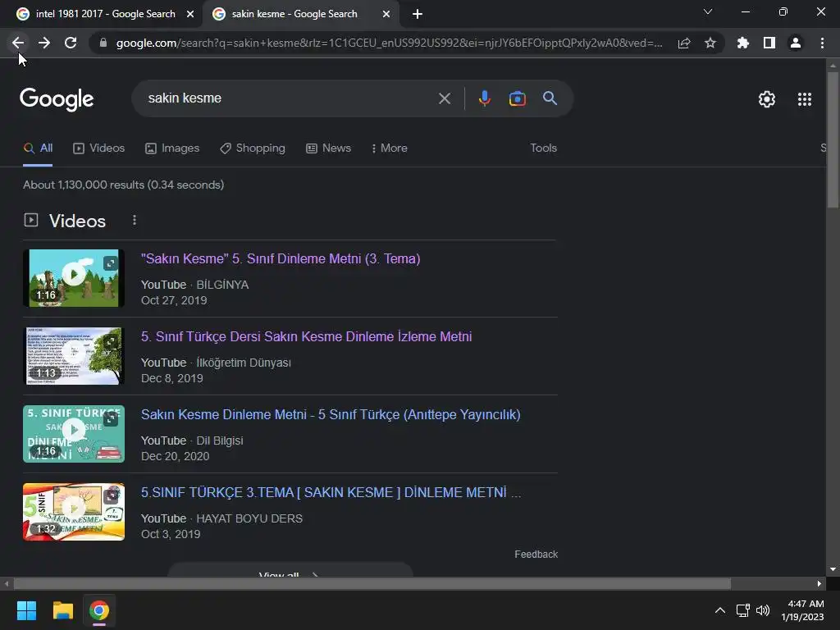
Task: Open 5.SINIF TÜRKÇE 3.TEMA video link
Action: [x=331, y=493]
